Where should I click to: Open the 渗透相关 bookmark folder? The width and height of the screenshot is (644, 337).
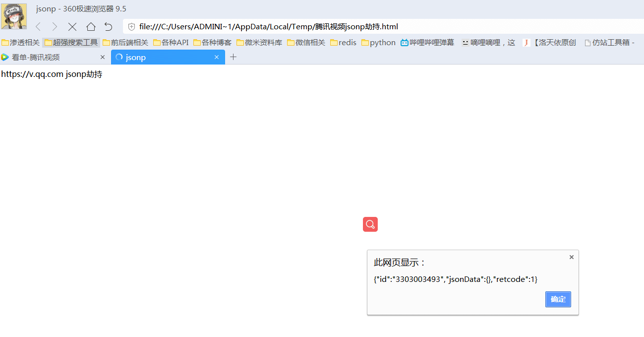[21, 43]
